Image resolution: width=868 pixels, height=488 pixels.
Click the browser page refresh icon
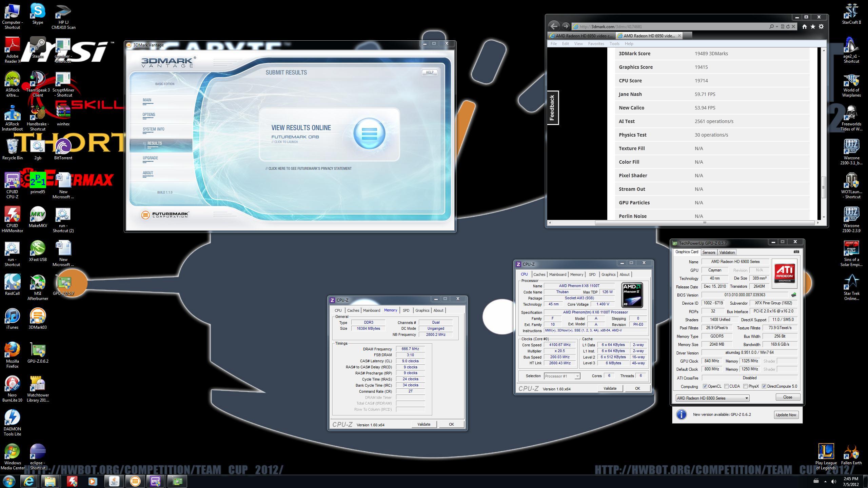788,26
